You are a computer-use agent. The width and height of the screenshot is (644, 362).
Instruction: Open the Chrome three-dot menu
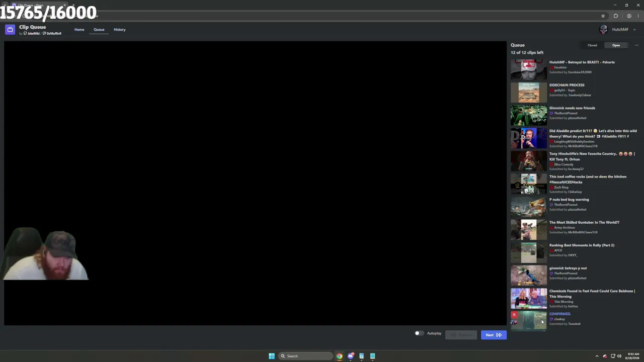(638, 16)
